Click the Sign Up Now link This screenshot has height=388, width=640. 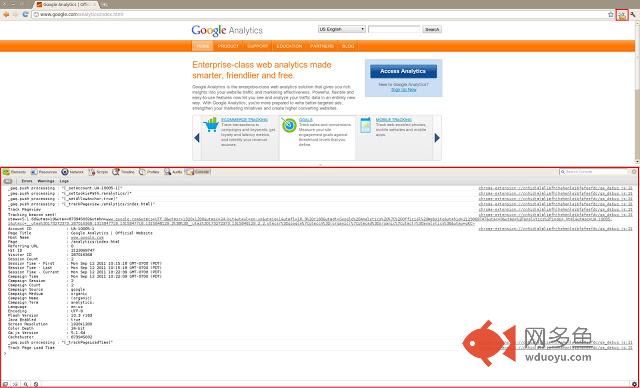coord(404,89)
